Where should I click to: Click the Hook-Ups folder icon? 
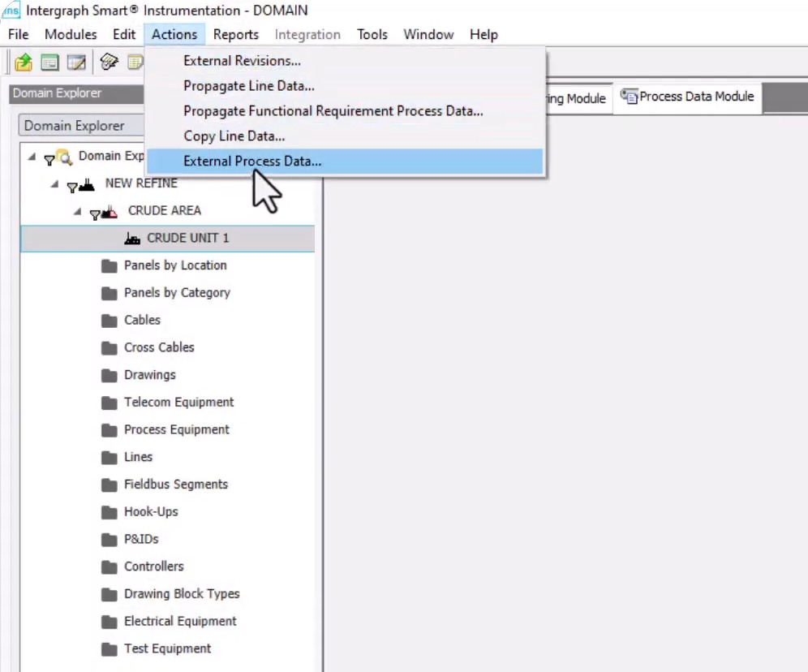110,512
